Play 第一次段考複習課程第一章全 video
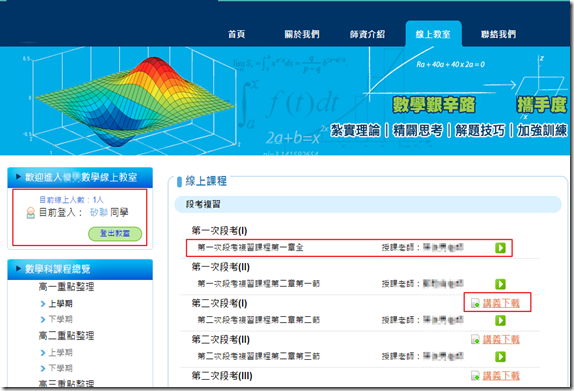574x391 pixels. click(x=500, y=248)
